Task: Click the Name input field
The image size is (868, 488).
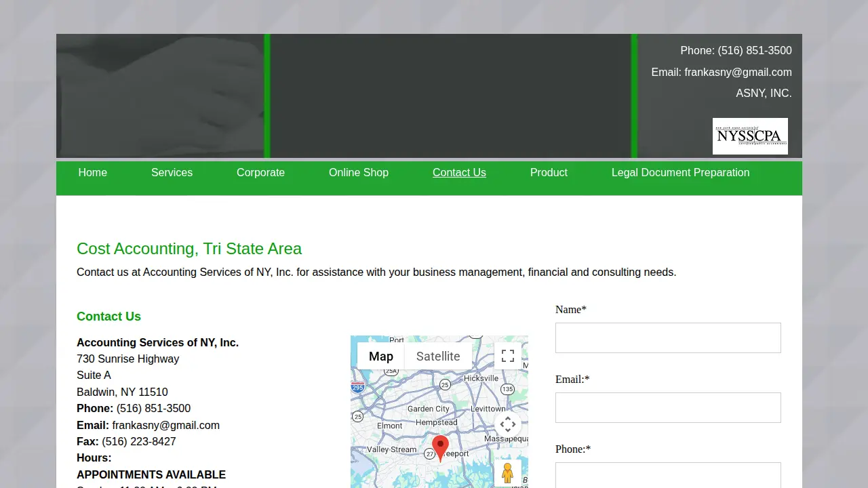Action: click(x=668, y=338)
